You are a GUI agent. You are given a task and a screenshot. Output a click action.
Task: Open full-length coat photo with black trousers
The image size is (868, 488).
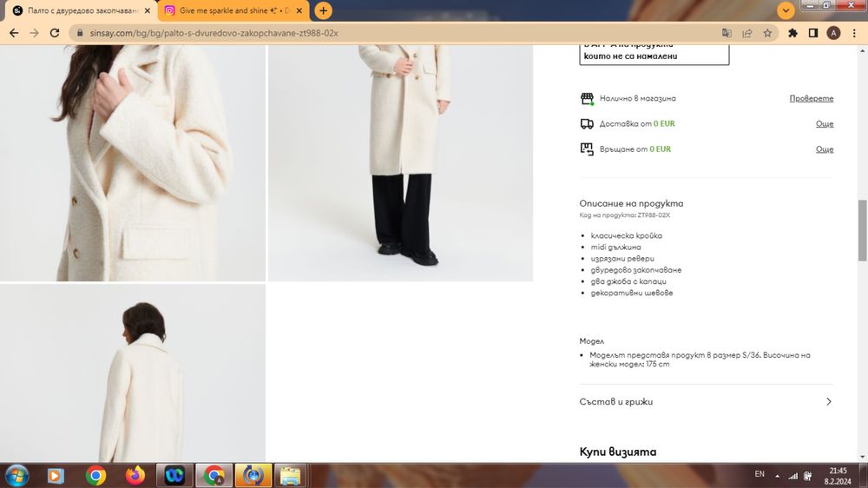[x=400, y=163]
